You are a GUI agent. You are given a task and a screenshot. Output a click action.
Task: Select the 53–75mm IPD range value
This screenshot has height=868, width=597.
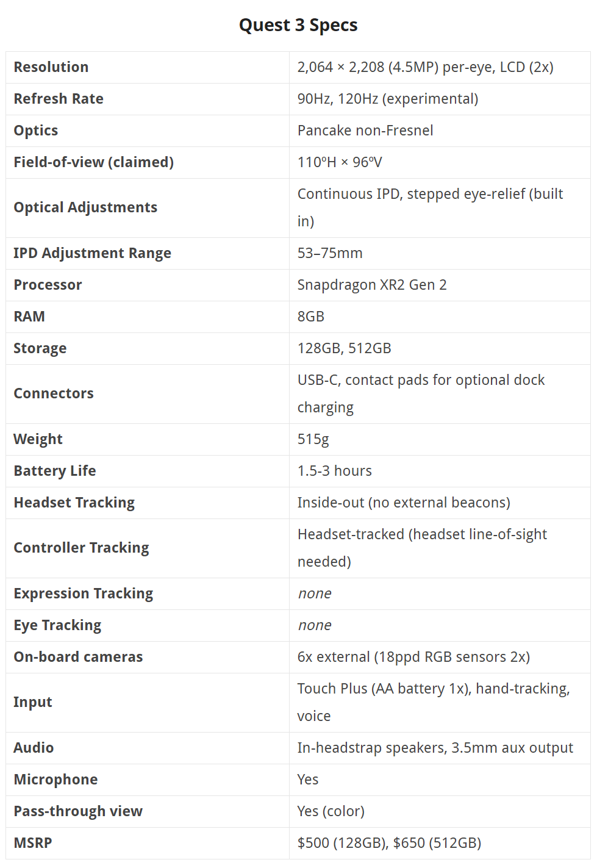click(x=330, y=253)
